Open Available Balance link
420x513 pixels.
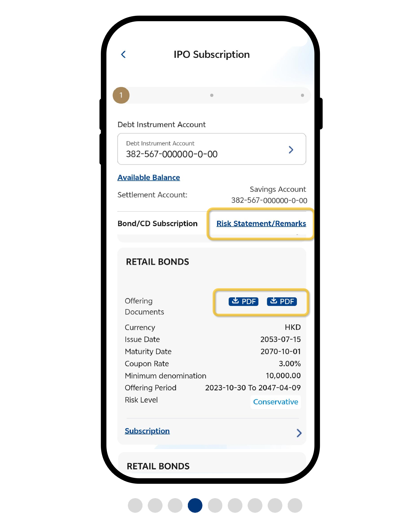coord(149,177)
